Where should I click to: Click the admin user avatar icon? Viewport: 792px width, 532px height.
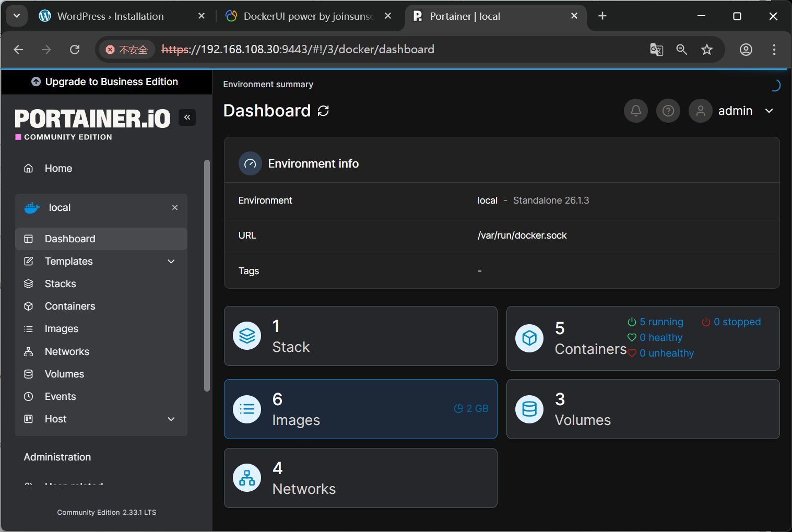[701, 111]
